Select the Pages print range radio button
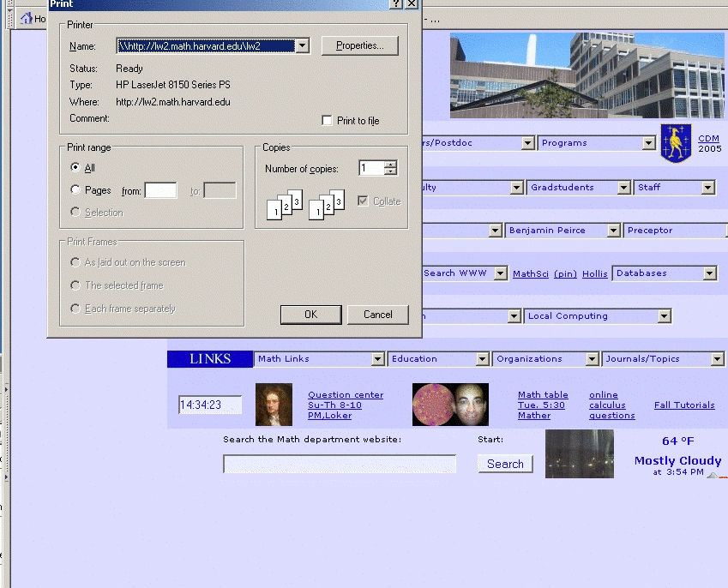728x588 pixels. coord(75,190)
